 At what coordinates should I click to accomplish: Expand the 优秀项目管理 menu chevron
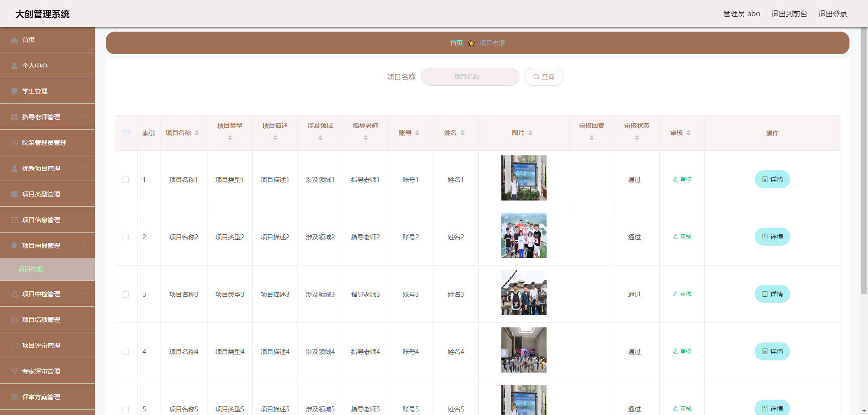click(83, 168)
